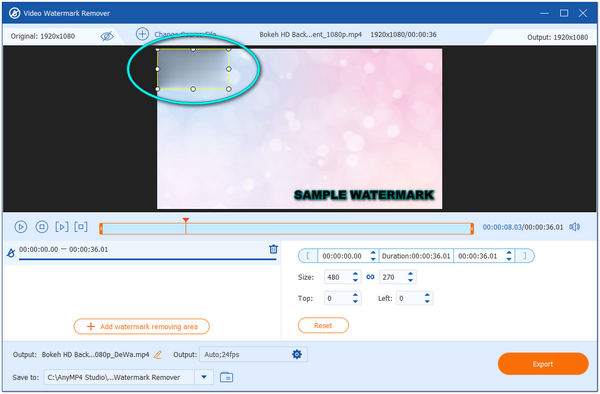The image size is (600, 394).
Task: Click the Video Watermark Remover app logo
Action: pyautogui.click(x=15, y=13)
